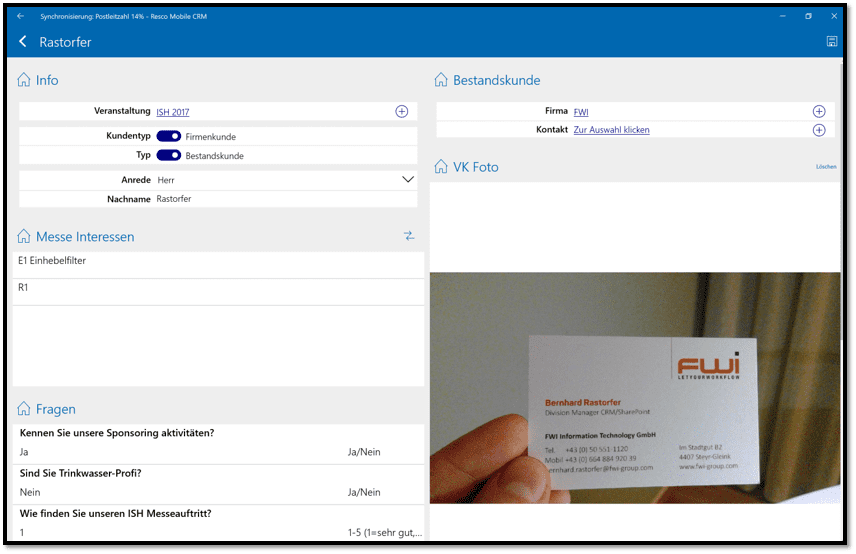Click the plus icon in the Firma row

tap(819, 111)
